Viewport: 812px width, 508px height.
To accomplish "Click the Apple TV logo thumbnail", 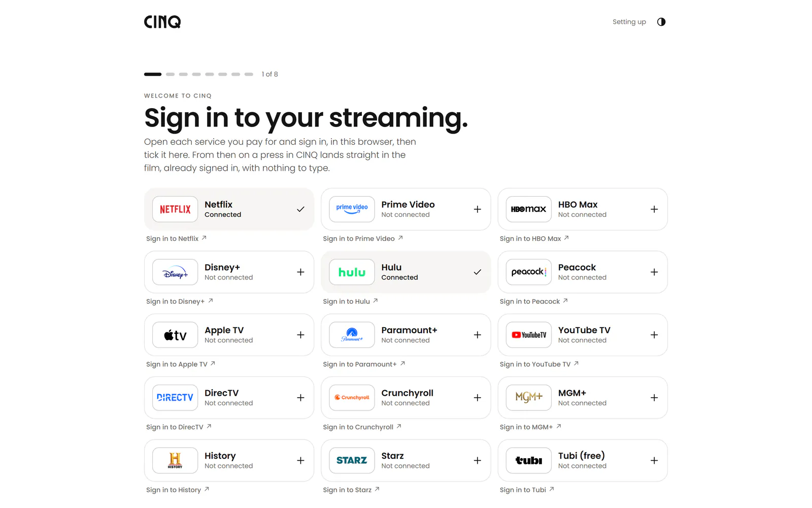I will pos(175,335).
